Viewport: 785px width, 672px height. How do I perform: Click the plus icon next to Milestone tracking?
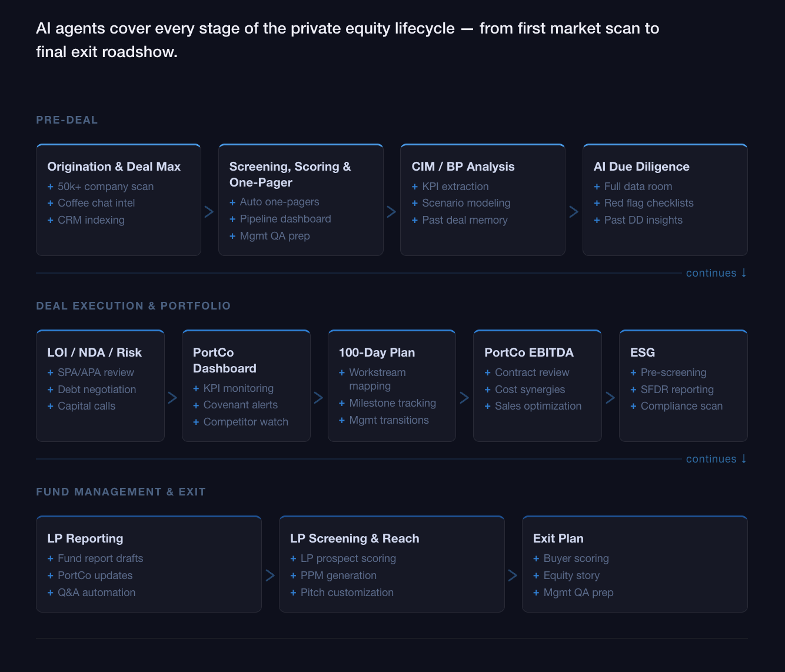point(342,403)
